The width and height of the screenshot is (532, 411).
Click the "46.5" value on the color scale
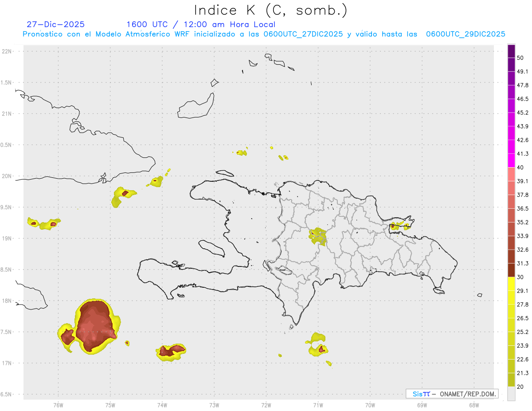523,99
